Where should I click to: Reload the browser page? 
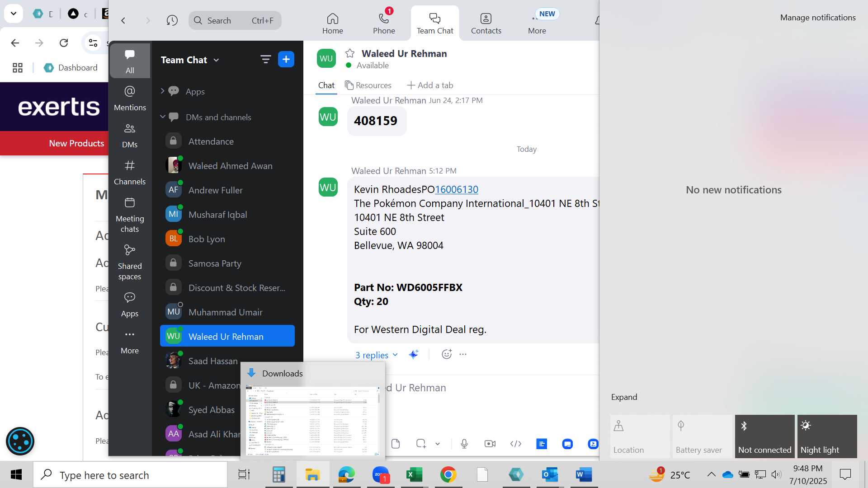pos(64,43)
